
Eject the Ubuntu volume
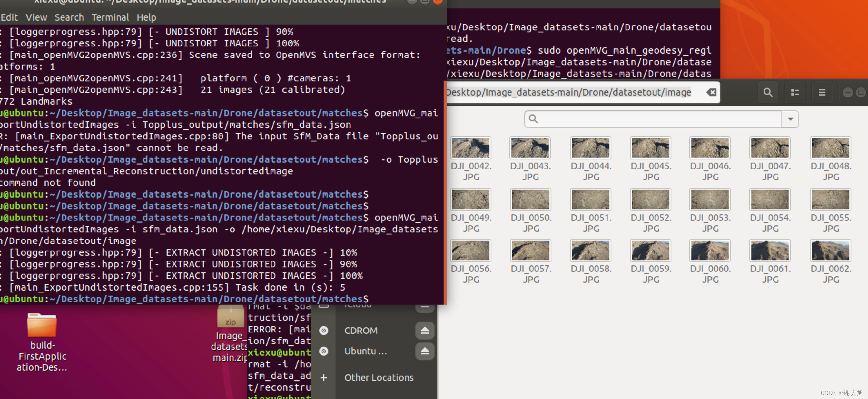click(425, 351)
